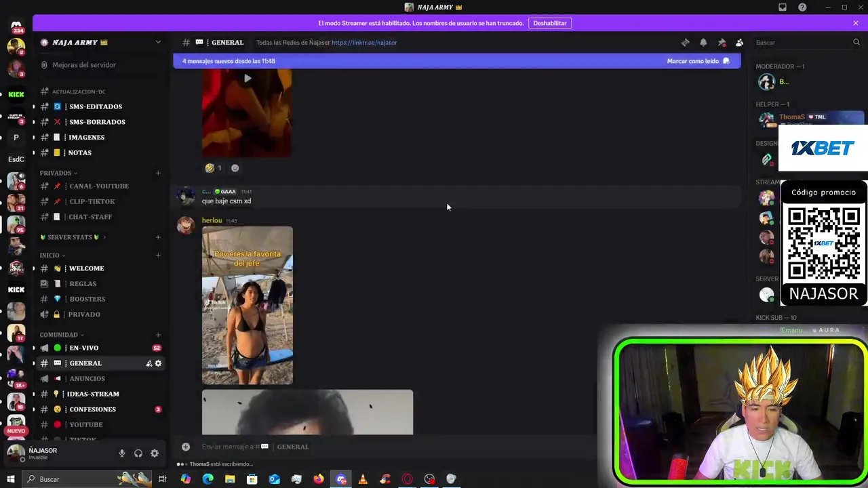
Task: Open notification settings bell icon
Action: 703,43
